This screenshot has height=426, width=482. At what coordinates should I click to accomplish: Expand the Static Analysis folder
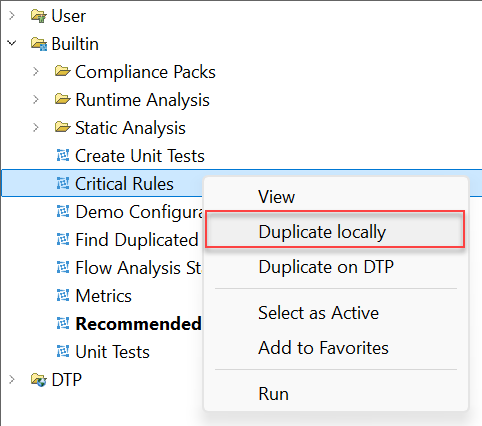click(36, 127)
